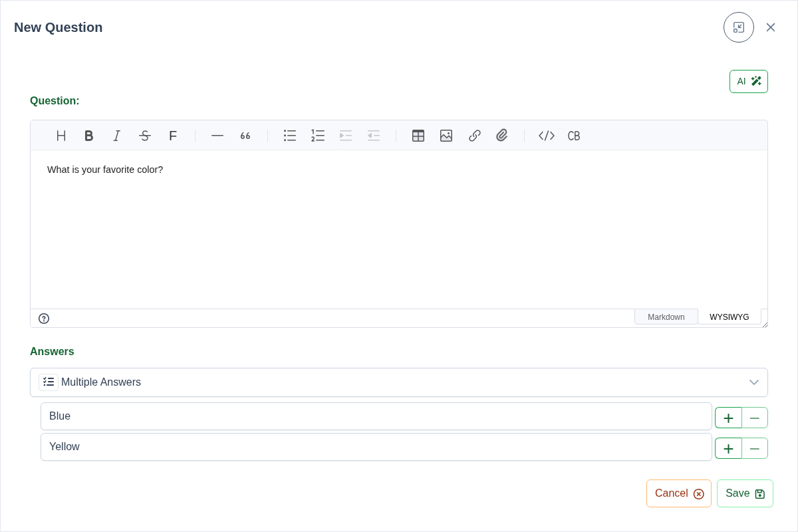The width and height of the screenshot is (798, 532).
Task: Open editor help question-mark icon
Action: pos(44,319)
